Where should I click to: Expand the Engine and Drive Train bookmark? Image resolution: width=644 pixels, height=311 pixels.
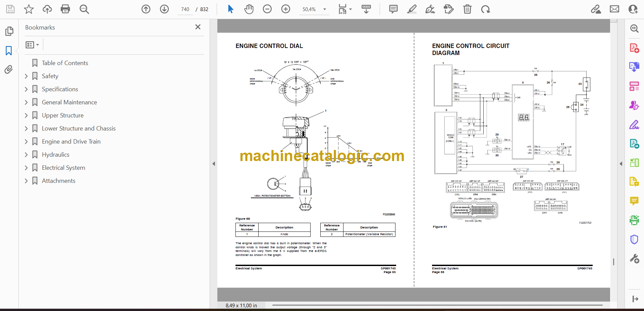click(26, 142)
